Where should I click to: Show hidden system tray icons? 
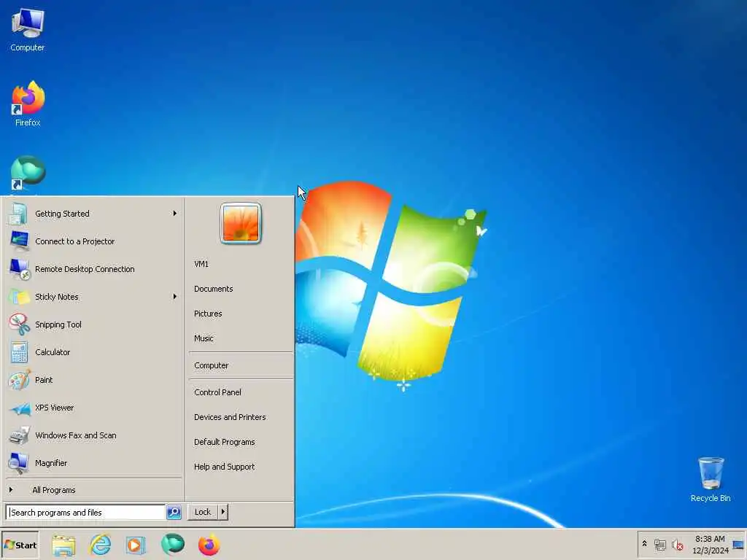pos(645,544)
